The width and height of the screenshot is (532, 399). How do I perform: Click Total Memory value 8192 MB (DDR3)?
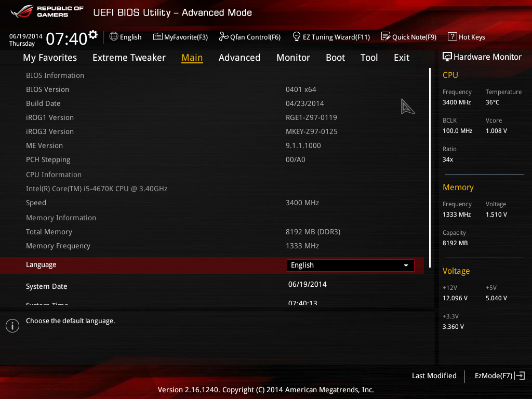[313, 232]
